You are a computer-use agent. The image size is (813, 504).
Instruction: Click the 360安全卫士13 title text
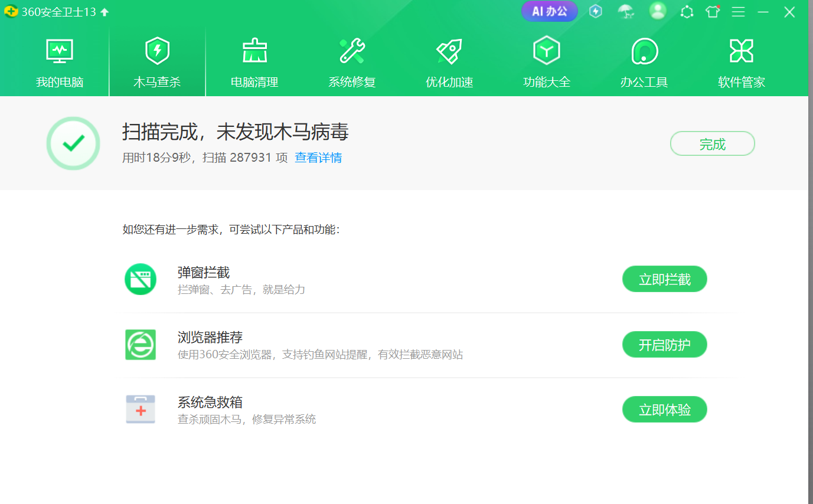coord(58,12)
